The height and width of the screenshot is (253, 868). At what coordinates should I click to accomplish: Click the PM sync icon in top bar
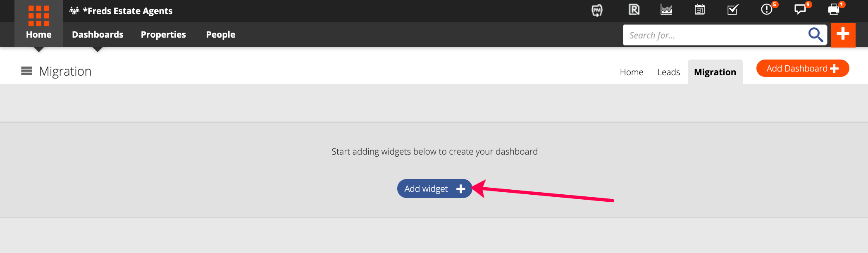(x=597, y=10)
